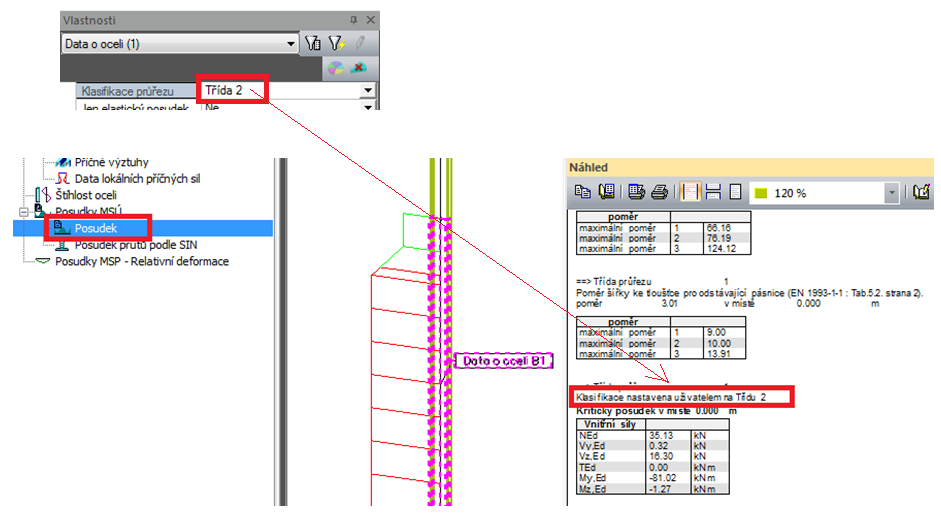Click the Štíhlost oceli icon in tree
This screenshot has width=941, height=513.
(x=43, y=194)
